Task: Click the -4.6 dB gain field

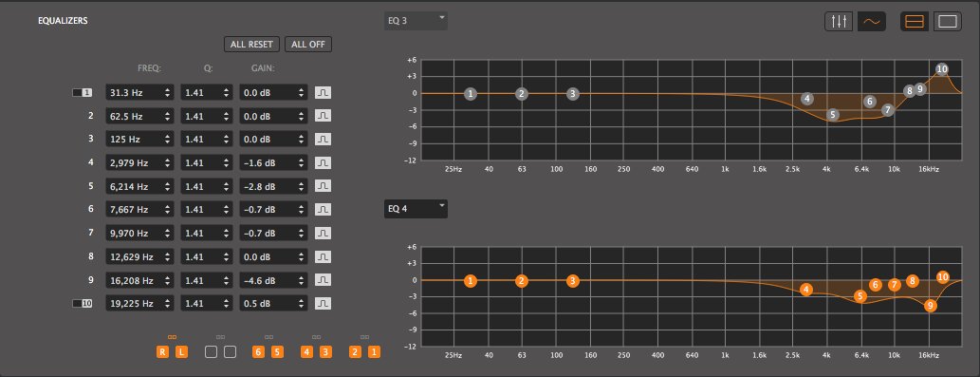Action: click(x=273, y=280)
